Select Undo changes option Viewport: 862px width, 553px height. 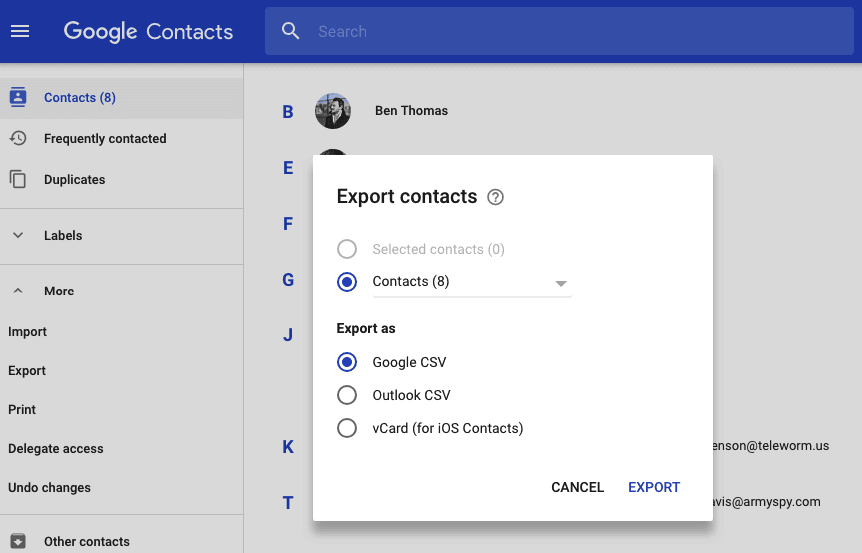[x=49, y=488]
